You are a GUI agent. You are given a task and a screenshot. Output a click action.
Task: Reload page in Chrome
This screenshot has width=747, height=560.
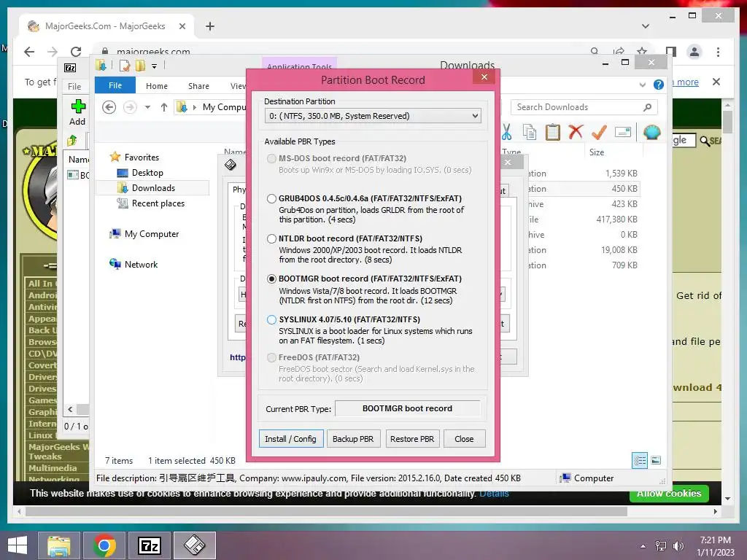pos(76,52)
